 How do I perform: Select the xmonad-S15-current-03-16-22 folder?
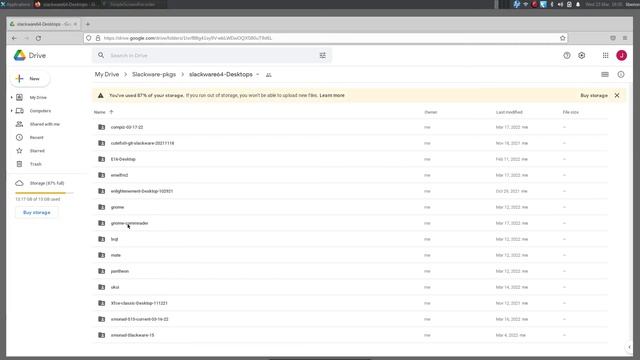(x=350, y=319)
